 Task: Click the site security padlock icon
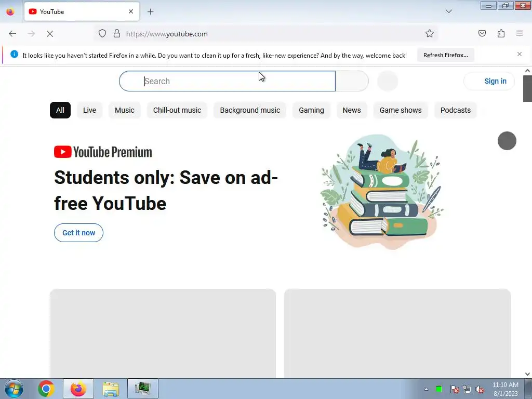pyautogui.click(x=117, y=33)
